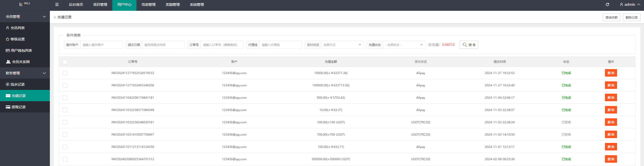The height and width of the screenshot is (166, 644).
Task: Click the 充值金额 column header
Action: pyautogui.click(x=331, y=62)
